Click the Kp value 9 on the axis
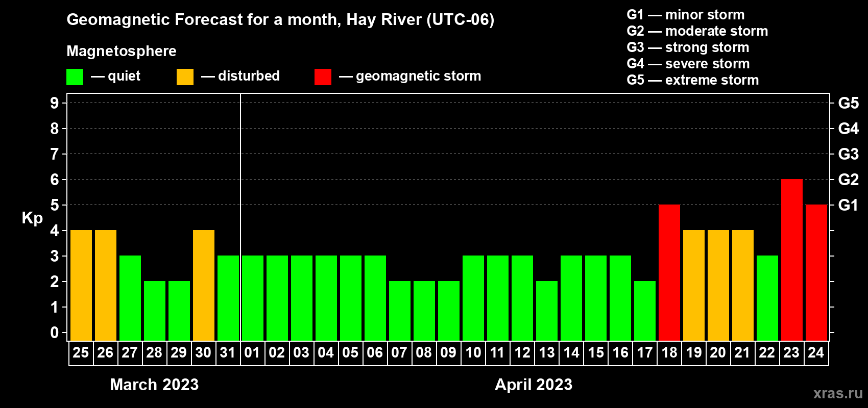Viewport: 868px width, 408px height. 55,103
